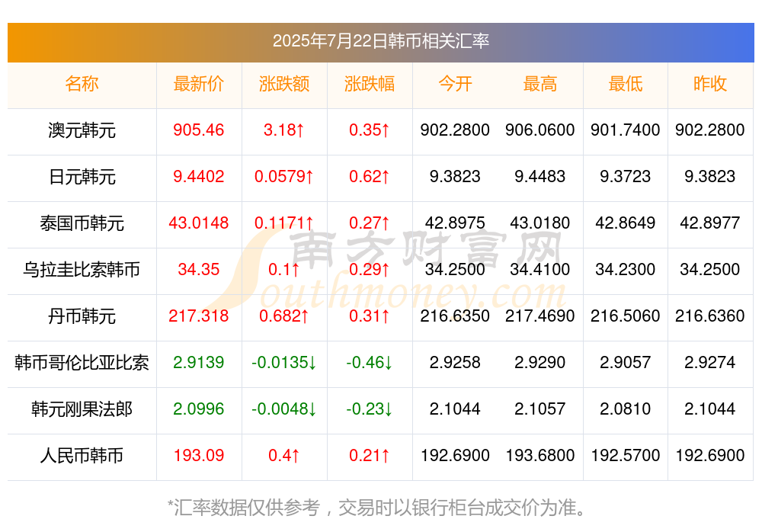Click the change amount -0.0048↓

point(283,409)
